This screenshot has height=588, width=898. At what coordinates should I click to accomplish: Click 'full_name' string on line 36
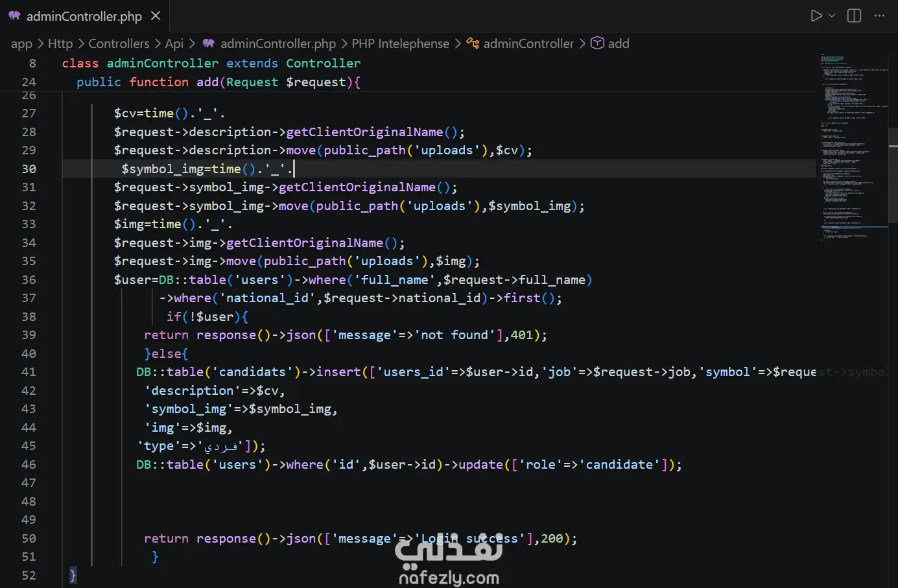coord(395,280)
